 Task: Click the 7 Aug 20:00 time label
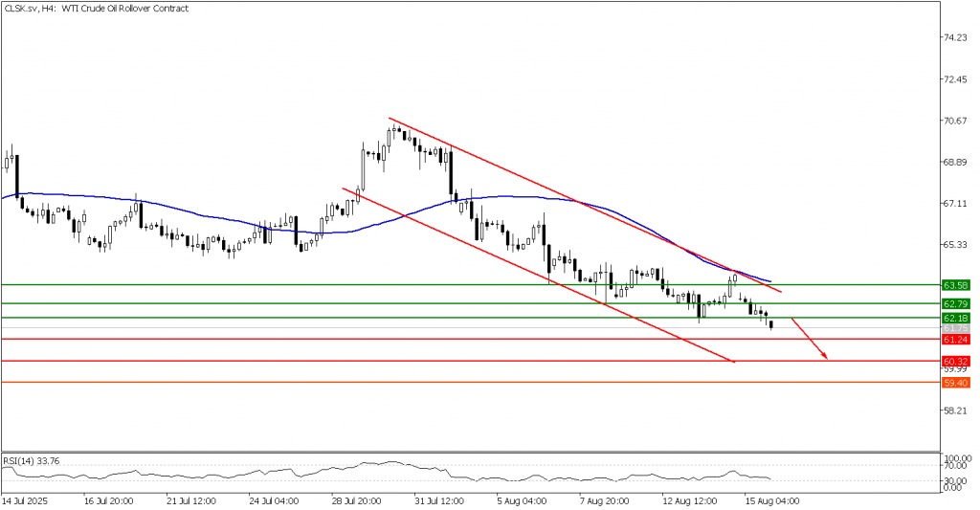click(x=603, y=501)
